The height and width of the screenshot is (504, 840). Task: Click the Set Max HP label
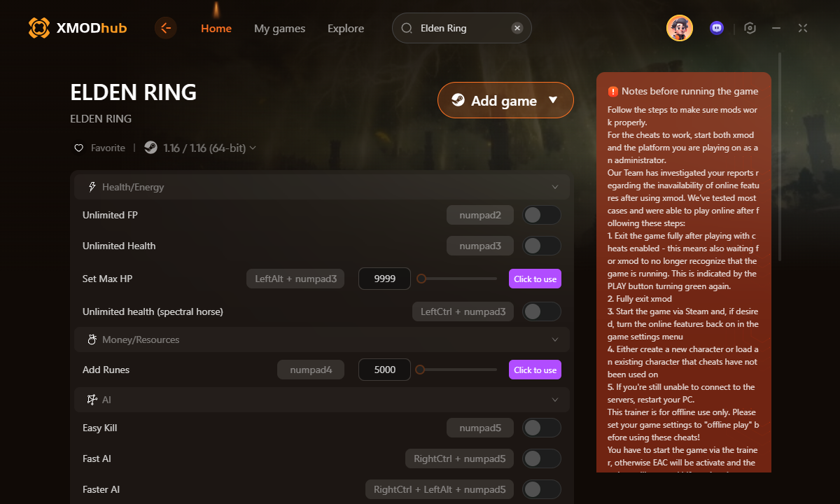pyautogui.click(x=107, y=279)
